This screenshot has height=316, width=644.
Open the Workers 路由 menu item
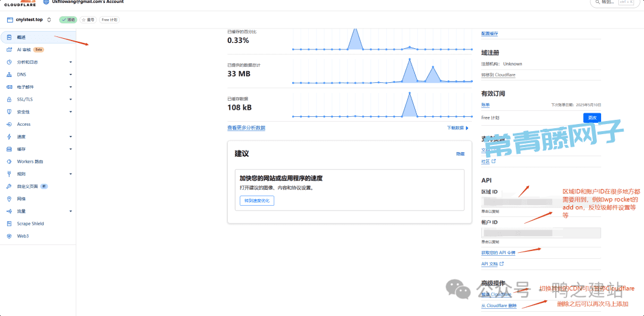click(38, 162)
